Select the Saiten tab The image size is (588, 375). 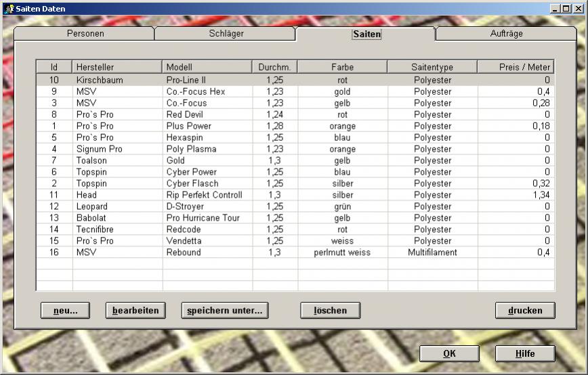(366, 35)
